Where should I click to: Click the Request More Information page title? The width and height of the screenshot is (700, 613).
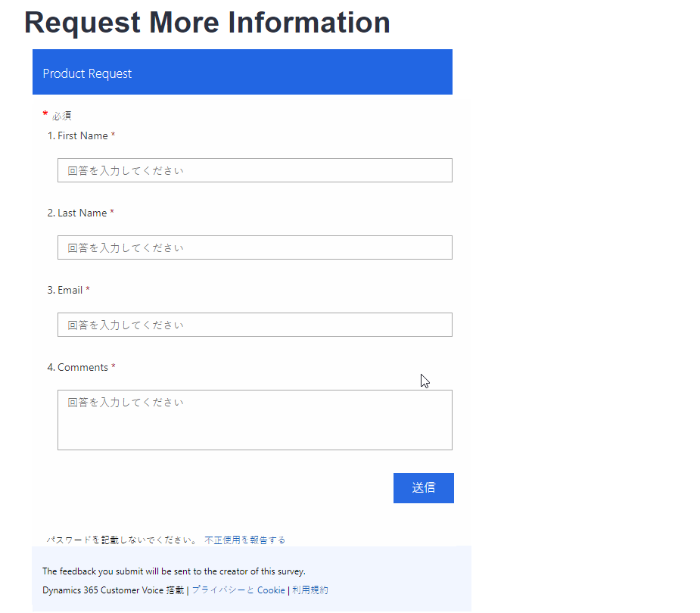coord(207,23)
